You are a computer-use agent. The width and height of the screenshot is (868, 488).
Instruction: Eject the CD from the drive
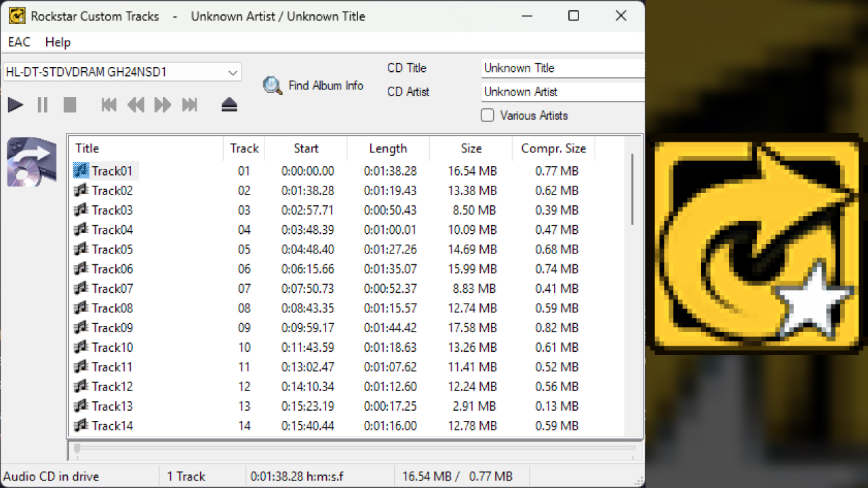click(229, 105)
